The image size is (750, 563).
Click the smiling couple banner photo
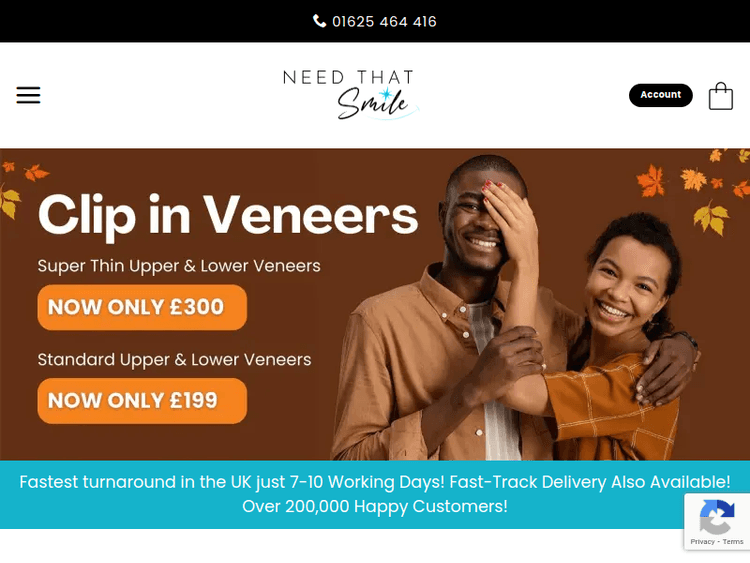[x=516, y=307]
